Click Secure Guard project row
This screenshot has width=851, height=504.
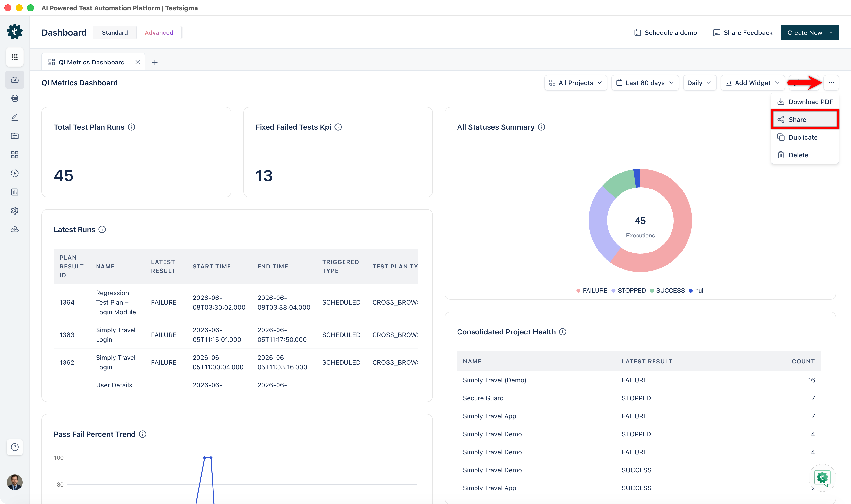click(639, 398)
